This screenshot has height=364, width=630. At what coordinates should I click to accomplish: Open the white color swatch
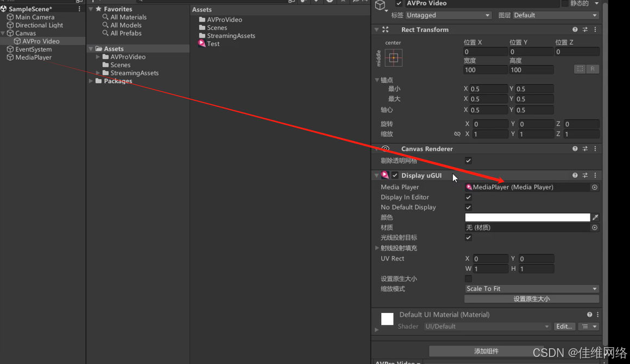tap(527, 218)
